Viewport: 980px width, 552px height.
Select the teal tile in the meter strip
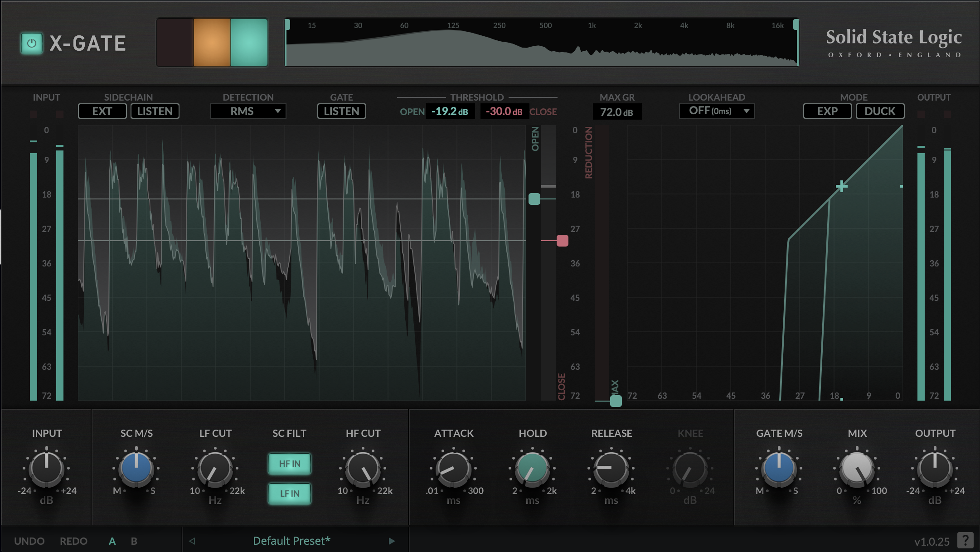coord(249,43)
